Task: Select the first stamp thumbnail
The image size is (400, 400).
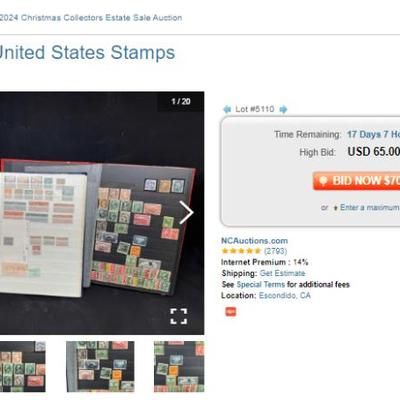Action: 23,366
